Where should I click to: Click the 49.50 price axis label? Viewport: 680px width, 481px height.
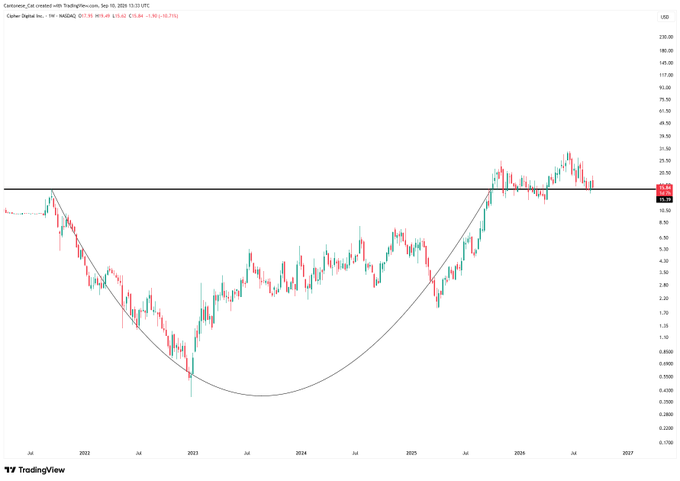point(666,123)
